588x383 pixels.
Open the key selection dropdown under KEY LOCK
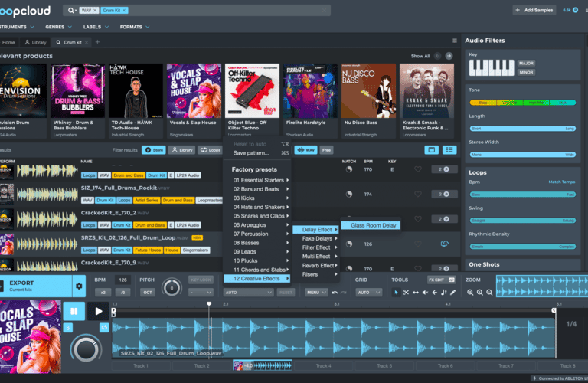201,292
